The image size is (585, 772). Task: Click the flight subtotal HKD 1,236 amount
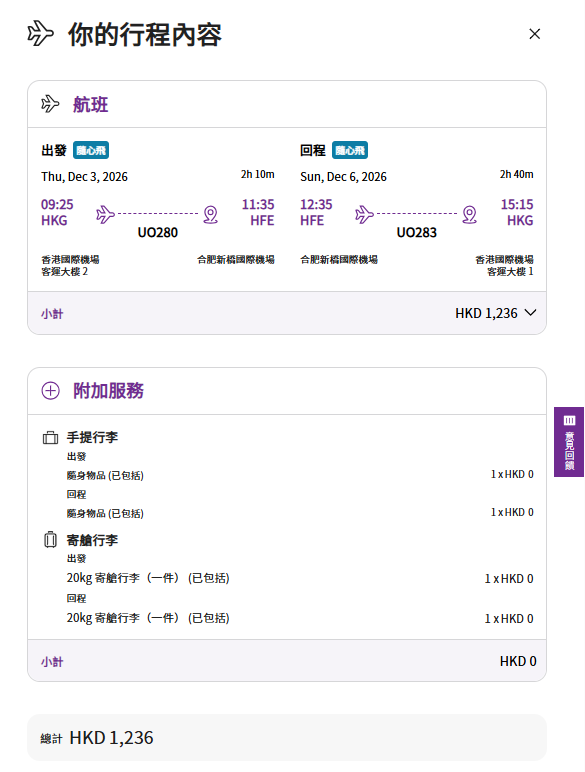coord(486,313)
